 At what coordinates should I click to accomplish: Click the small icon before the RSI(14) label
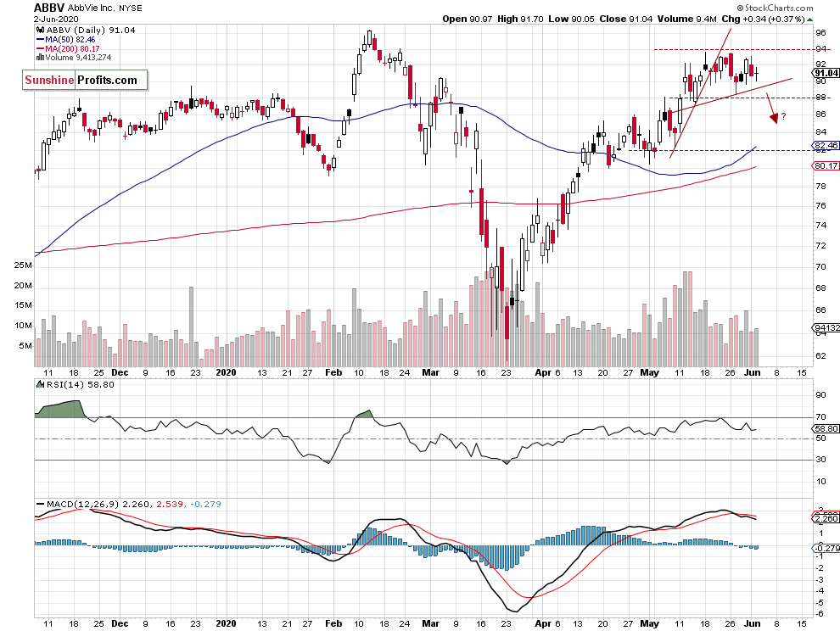pyautogui.click(x=40, y=384)
